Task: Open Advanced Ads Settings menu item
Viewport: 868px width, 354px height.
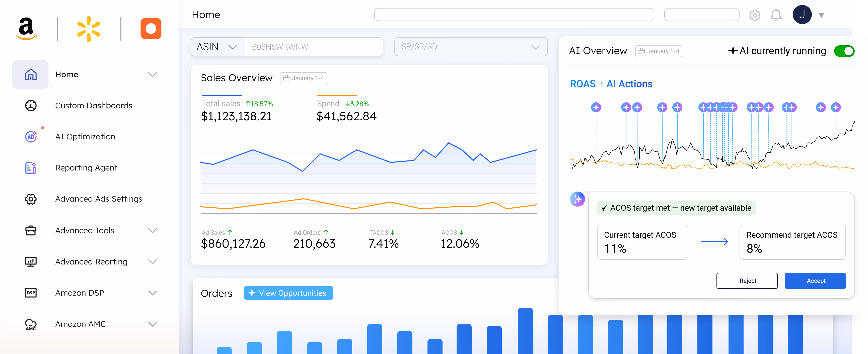Action: pos(98,199)
